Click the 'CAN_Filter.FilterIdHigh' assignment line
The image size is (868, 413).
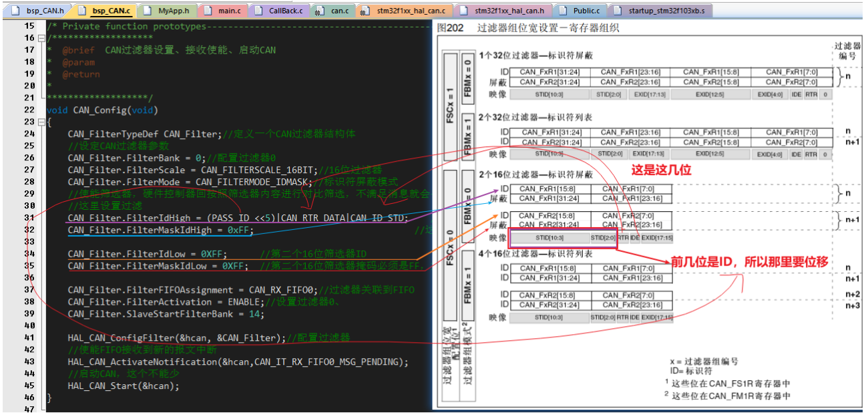point(238,219)
